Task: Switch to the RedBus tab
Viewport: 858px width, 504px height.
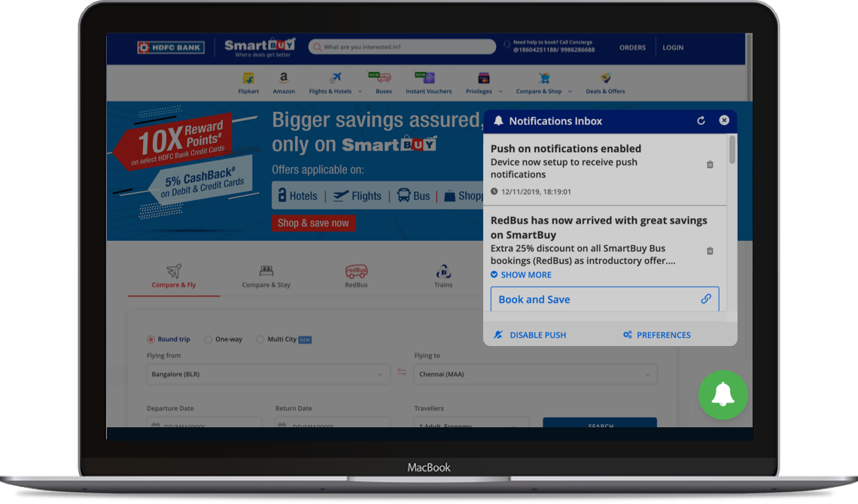Action: pyautogui.click(x=356, y=277)
